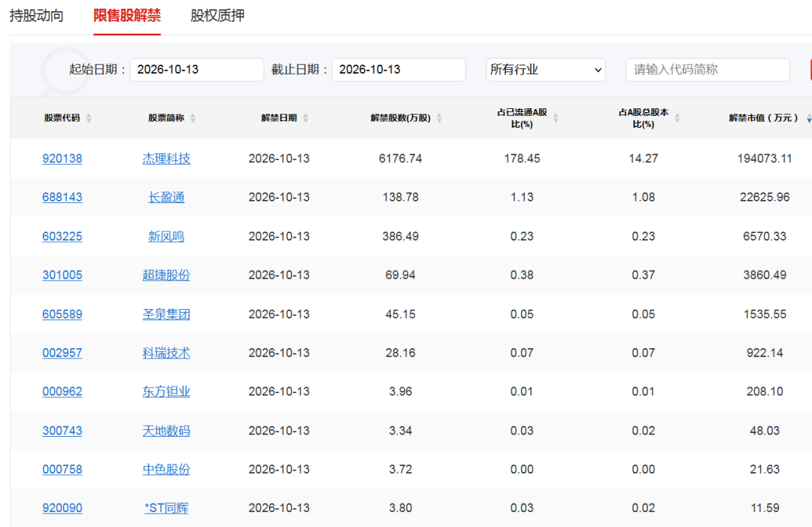Screen dimensions: 812x527
Task: Sort by 占A股总股本比(%) arrows
Action: click(x=677, y=118)
